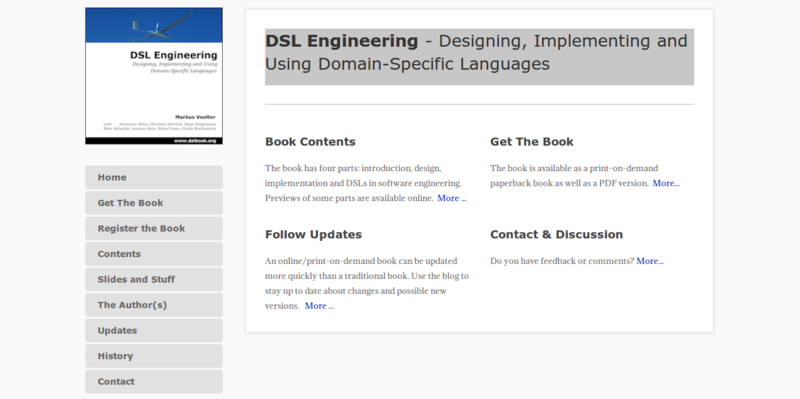The image size is (800, 399).
Task: Open the Contact sidebar item
Action: (154, 382)
